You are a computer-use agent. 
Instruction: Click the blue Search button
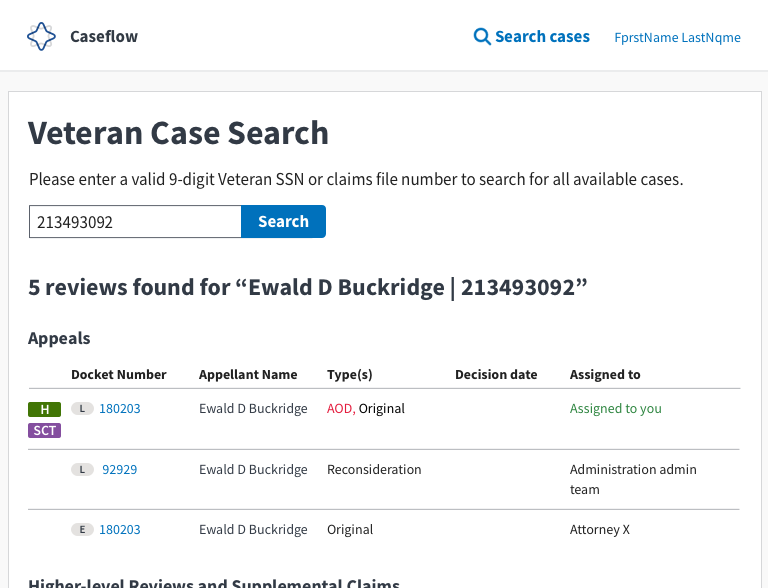click(284, 221)
